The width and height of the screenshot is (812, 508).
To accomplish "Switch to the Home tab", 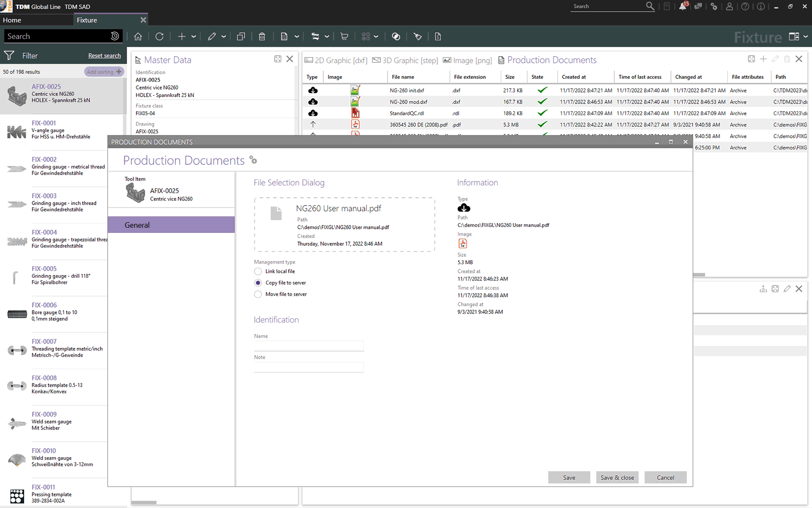I will click(x=12, y=20).
